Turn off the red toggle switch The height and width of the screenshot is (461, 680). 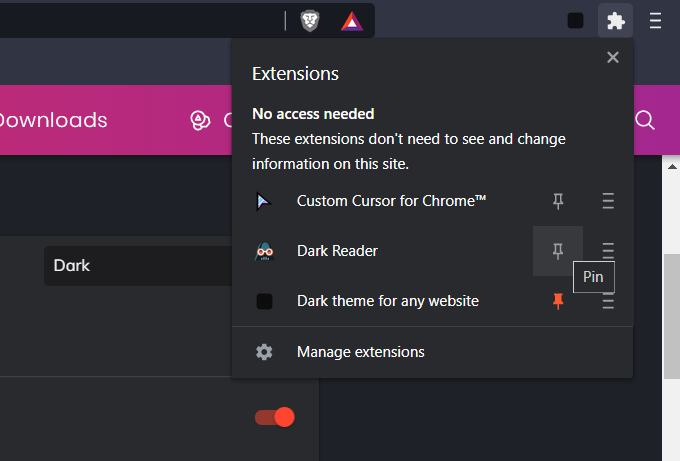[x=275, y=417]
